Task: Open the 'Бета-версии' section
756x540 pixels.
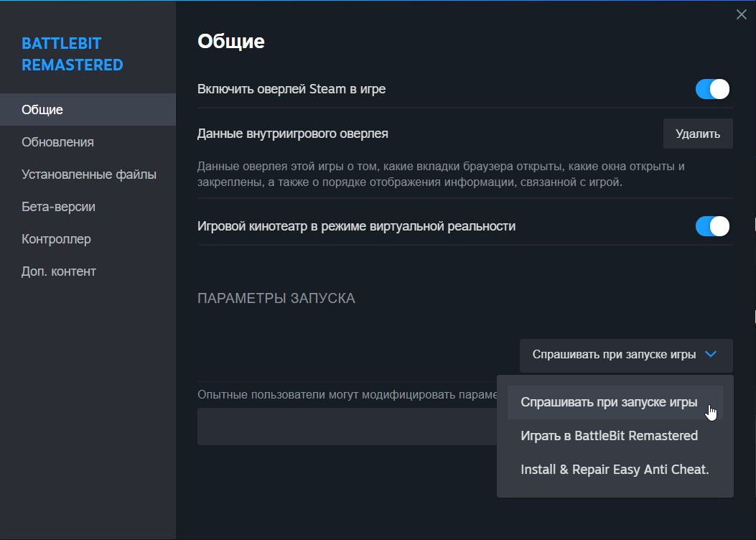Action: pos(58,207)
